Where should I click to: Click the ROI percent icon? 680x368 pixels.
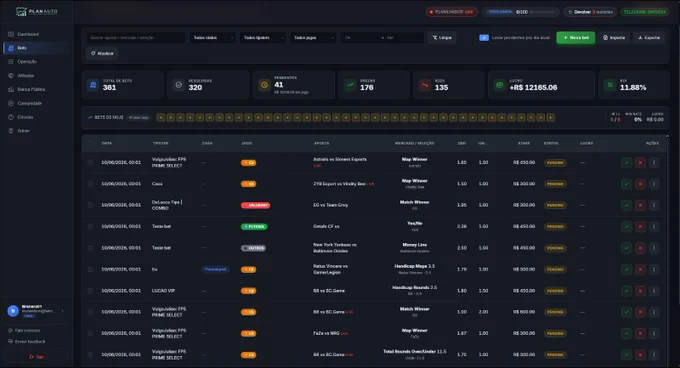(610, 85)
